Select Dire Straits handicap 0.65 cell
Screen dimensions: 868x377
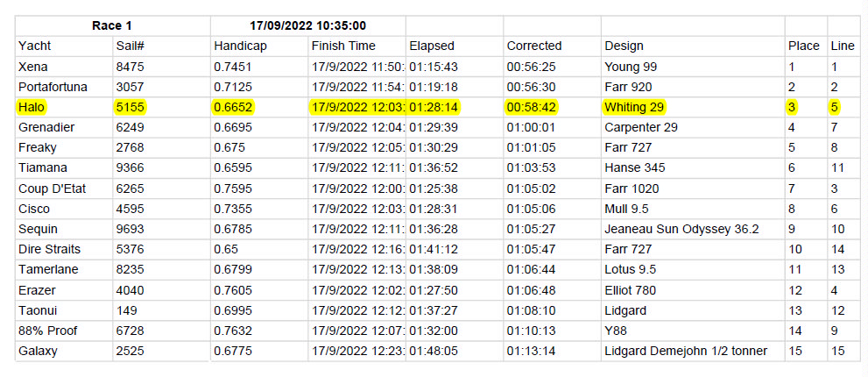[228, 249]
